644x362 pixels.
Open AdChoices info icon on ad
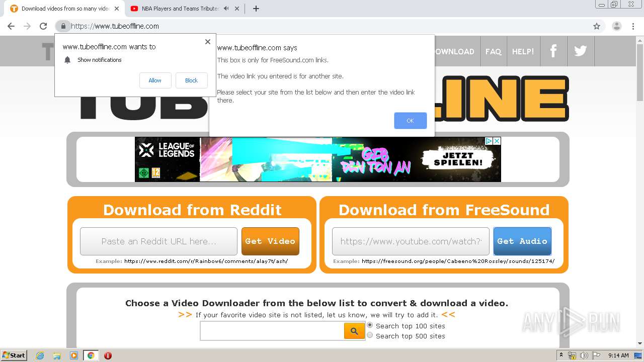tap(488, 141)
